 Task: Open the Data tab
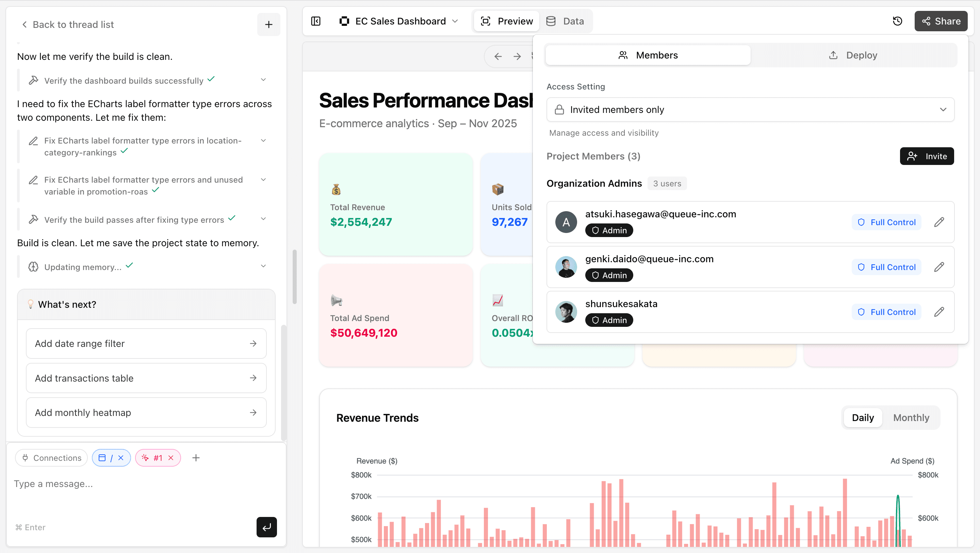565,21
